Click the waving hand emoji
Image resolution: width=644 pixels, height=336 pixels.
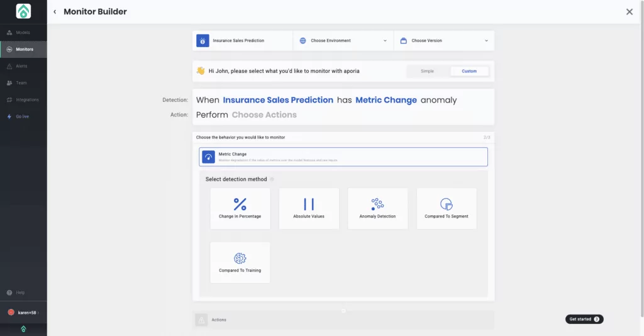coord(201,70)
